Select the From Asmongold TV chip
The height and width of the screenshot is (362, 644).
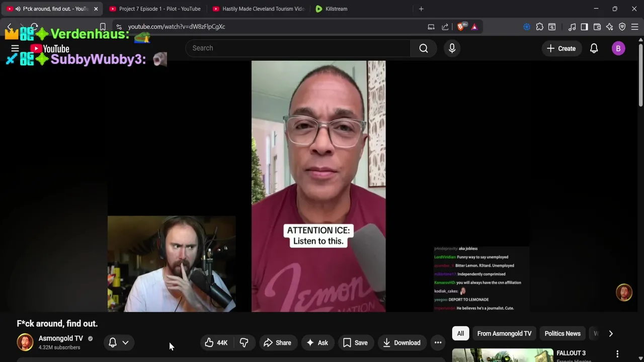pos(504,333)
